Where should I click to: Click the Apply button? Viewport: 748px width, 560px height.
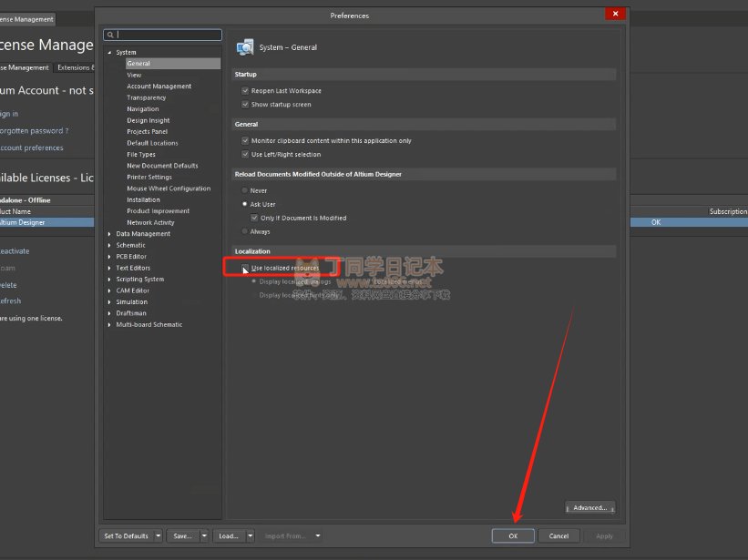[604, 536]
